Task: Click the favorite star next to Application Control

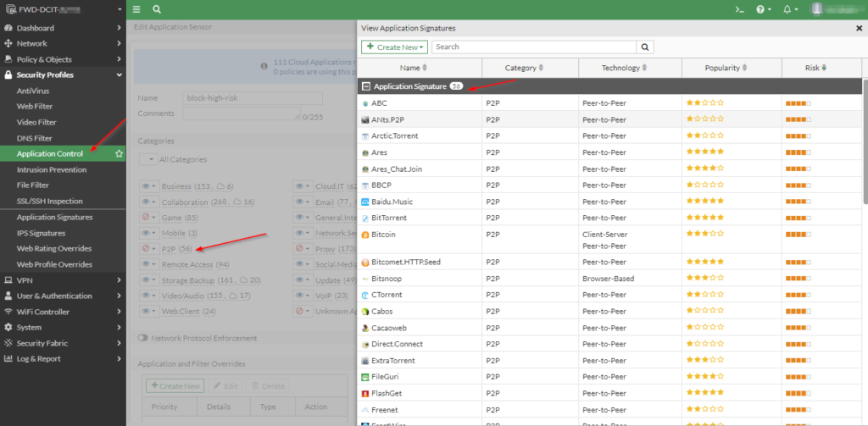Action: [119, 154]
